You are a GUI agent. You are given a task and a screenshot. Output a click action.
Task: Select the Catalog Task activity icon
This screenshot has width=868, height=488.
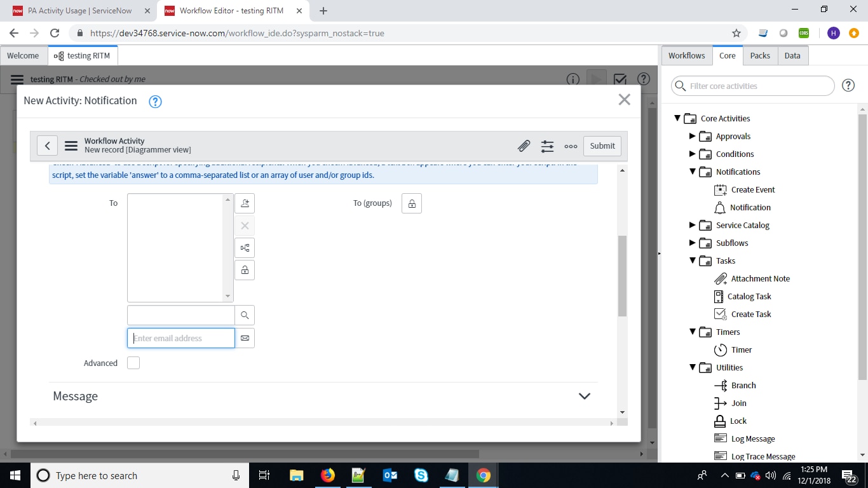719,296
